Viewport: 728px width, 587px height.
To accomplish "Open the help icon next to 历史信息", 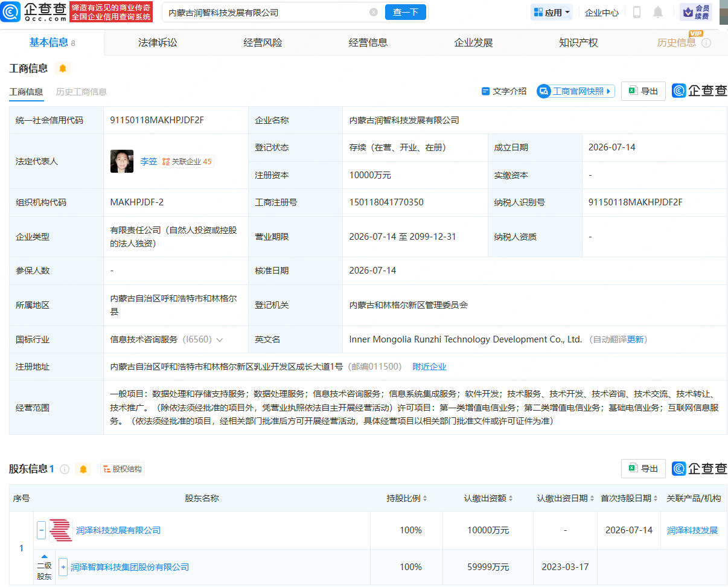I will click(x=706, y=43).
